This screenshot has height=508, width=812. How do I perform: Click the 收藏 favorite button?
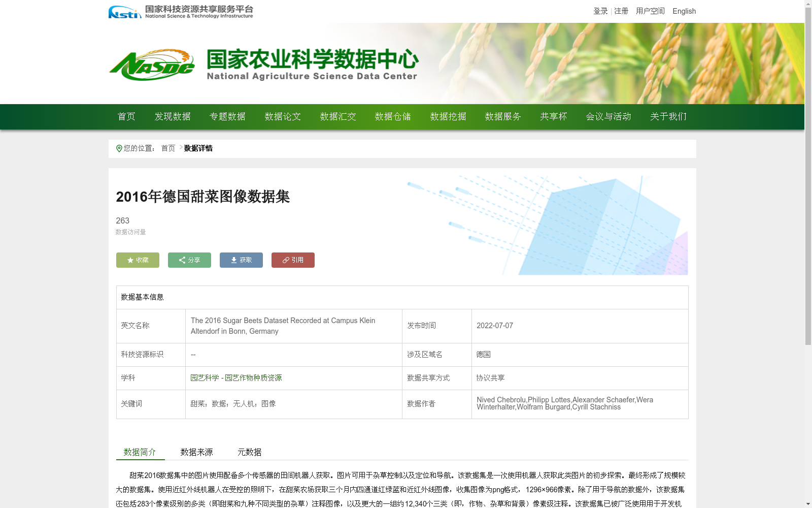(138, 260)
